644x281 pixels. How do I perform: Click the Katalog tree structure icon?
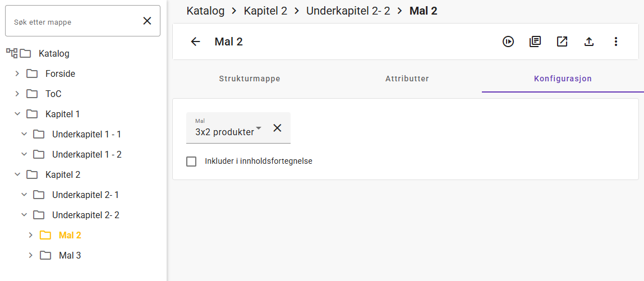coord(11,53)
